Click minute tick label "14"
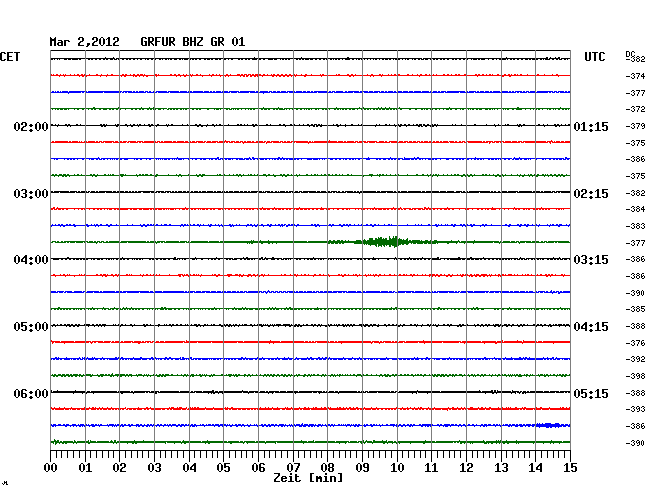This screenshot has height=494, width=650. [x=535, y=467]
